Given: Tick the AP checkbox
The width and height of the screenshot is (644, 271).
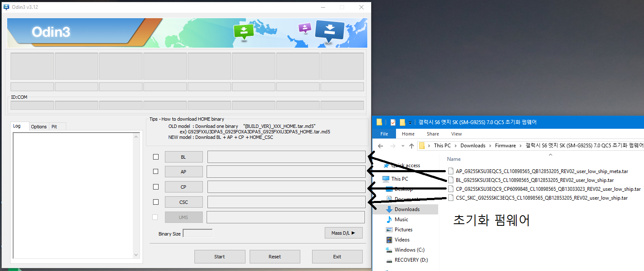Looking at the screenshot, I should [156, 171].
